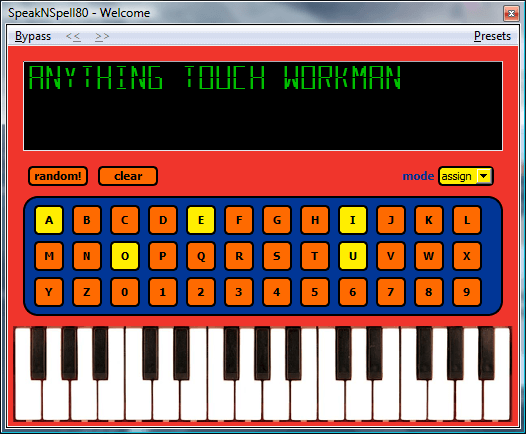Select the K letter key
This screenshot has width=526, height=434.
[x=429, y=220]
